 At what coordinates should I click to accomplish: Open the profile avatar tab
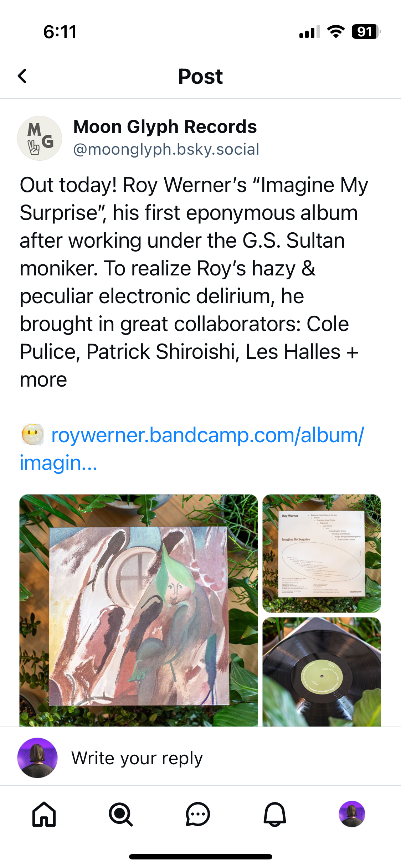click(x=352, y=814)
